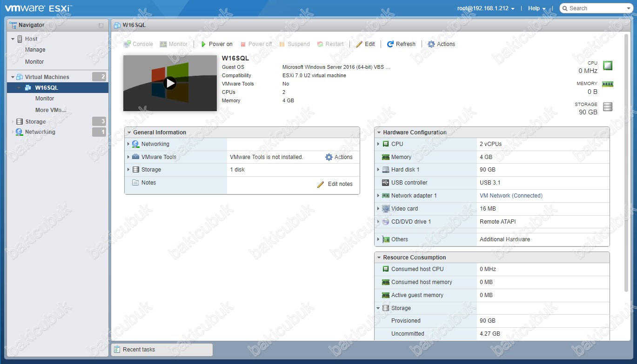Click the STORAGE usage disk icon
Image resolution: width=637 pixels, height=364 pixels.
[x=608, y=107]
